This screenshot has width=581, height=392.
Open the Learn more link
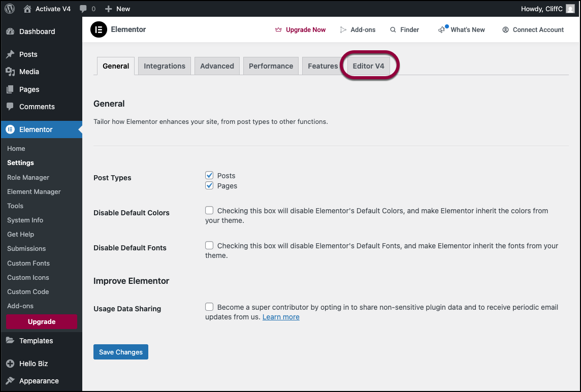click(281, 317)
